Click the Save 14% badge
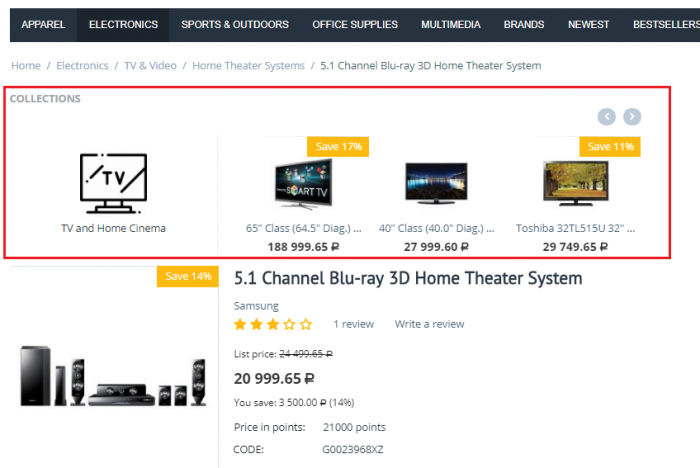Viewport: 700px width, 468px height. coord(188,276)
